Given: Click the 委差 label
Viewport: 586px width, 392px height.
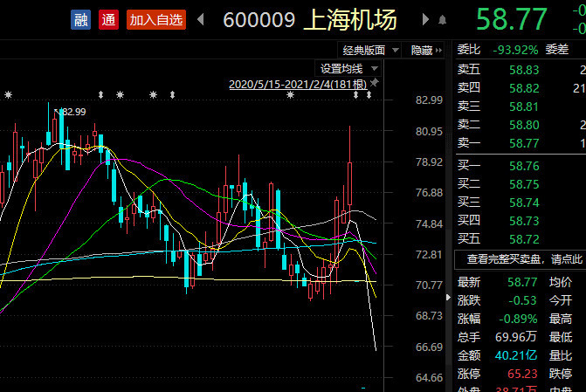Looking at the screenshot, I should (557, 49).
